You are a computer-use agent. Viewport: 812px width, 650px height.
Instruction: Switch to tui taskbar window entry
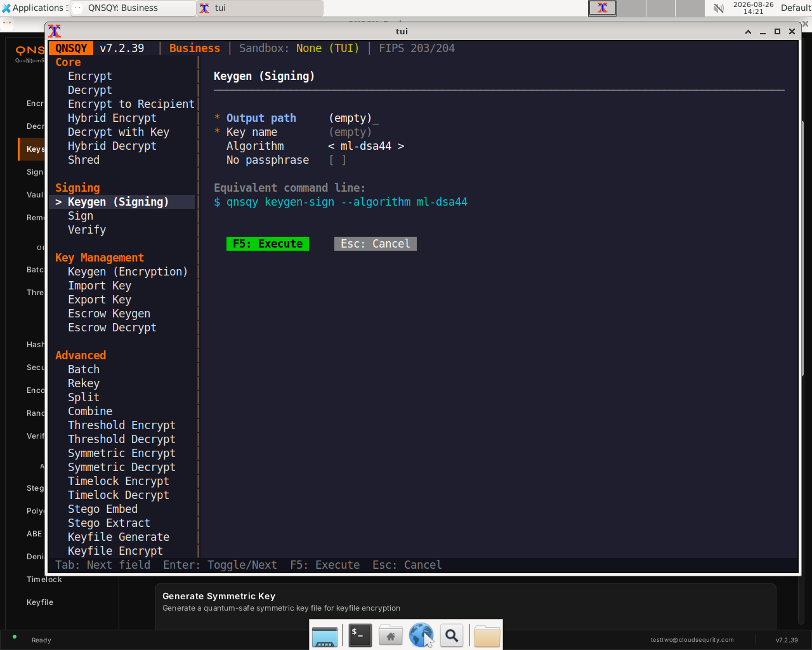point(260,8)
